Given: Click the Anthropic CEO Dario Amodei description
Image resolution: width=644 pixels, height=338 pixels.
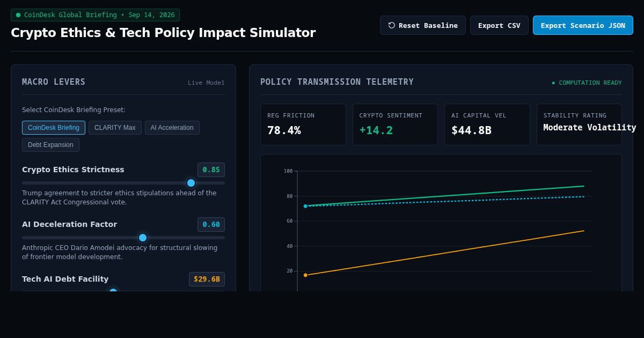Looking at the screenshot, I should 120,252.
